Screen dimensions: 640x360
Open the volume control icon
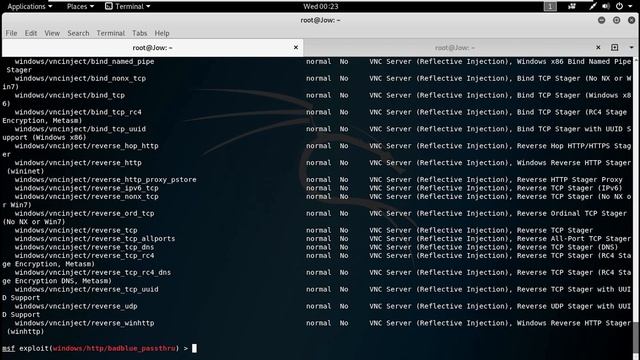(x=606, y=6)
